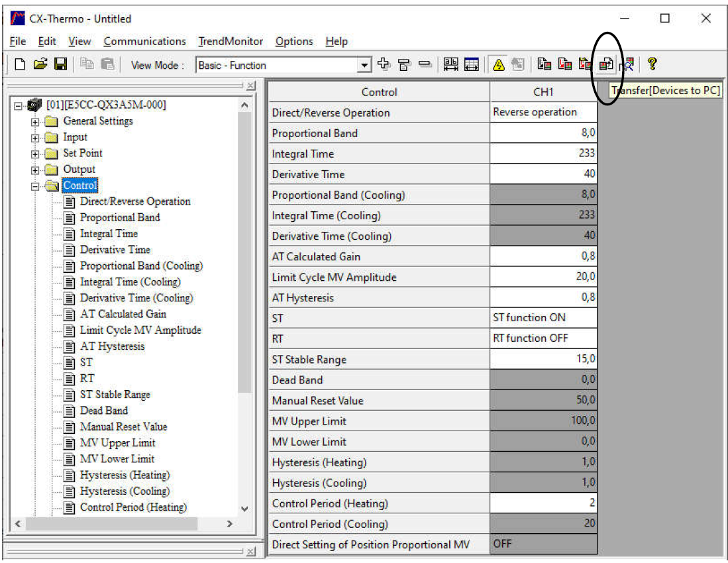Screen dimensions: 728x563
Task: Open the TrendMonitor menu
Action: pyautogui.click(x=231, y=41)
